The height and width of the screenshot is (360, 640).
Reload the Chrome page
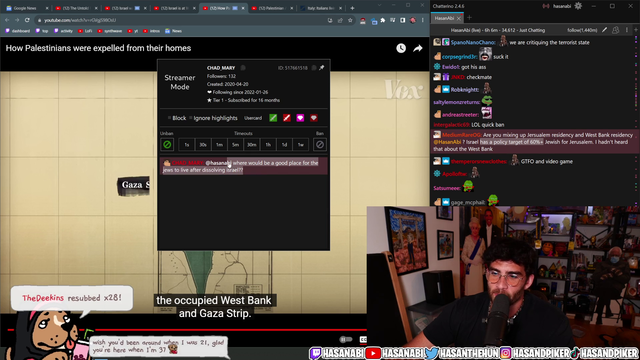click(x=27, y=20)
